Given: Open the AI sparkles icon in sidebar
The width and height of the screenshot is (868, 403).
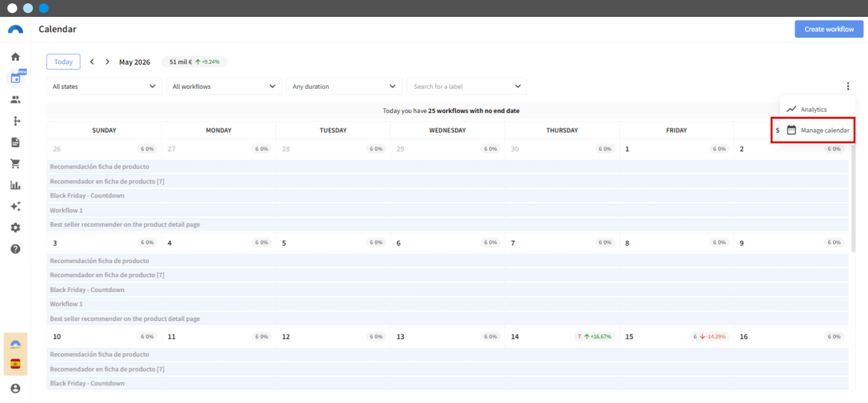Looking at the screenshot, I should [15, 206].
